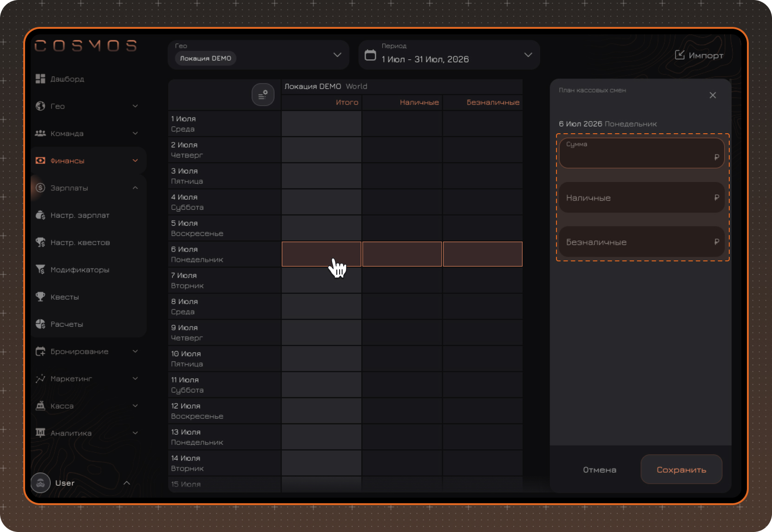Image resolution: width=772 pixels, height=532 pixels.
Task: Click the 7 Июля Вторник row label
Action: [225, 280]
